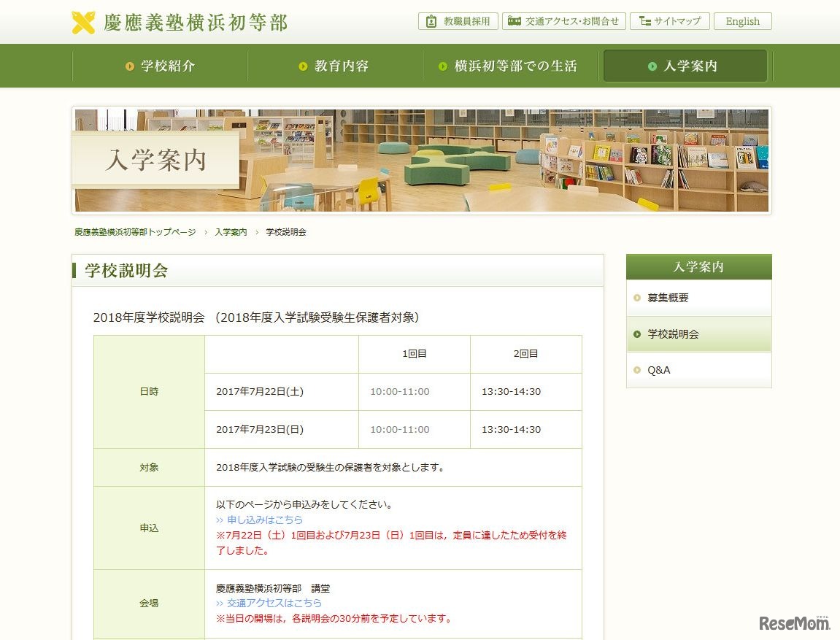The width and height of the screenshot is (840, 640).
Task: Click the library banner image
Action: (422, 160)
